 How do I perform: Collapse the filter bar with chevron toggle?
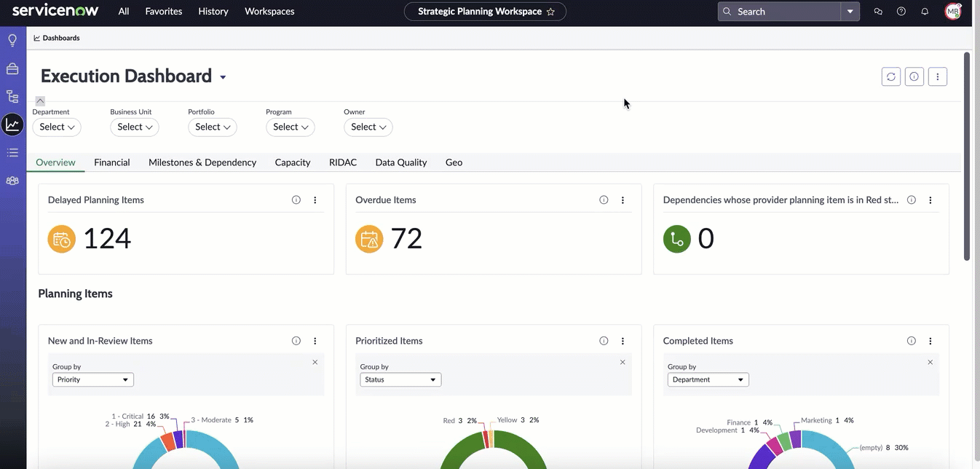point(40,100)
